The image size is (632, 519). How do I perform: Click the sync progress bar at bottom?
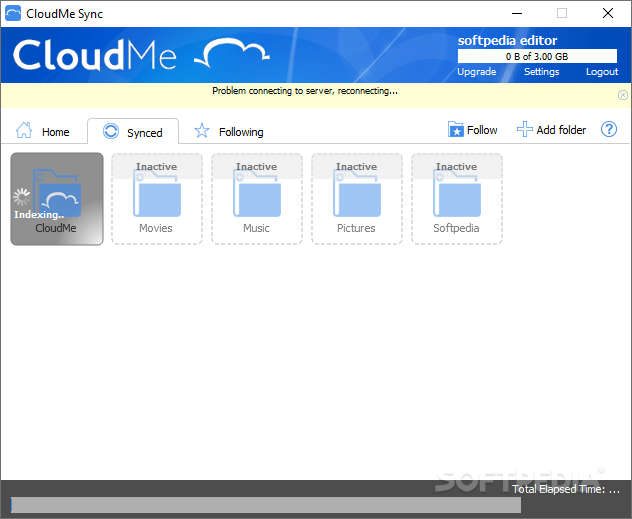[266, 505]
